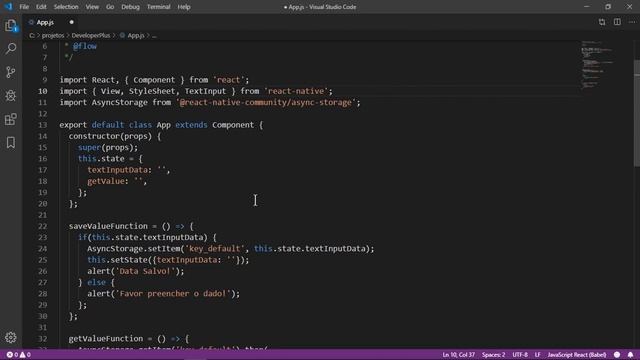Open the Selection menu
This screenshot has height=360, width=640.
[x=66, y=7]
